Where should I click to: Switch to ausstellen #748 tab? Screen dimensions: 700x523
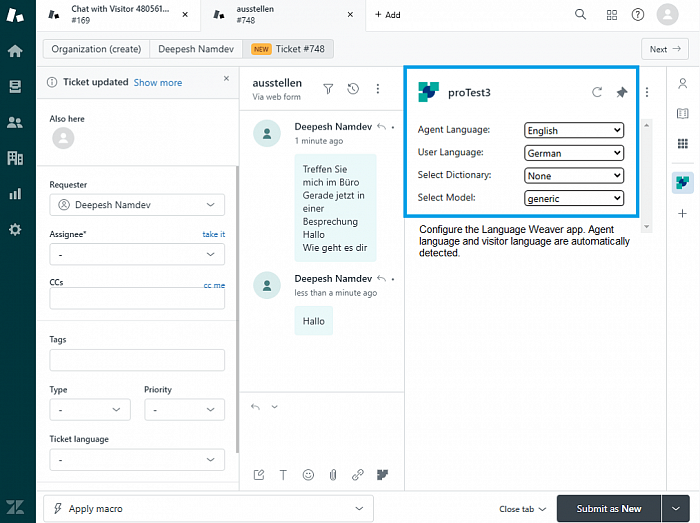point(281,15)
